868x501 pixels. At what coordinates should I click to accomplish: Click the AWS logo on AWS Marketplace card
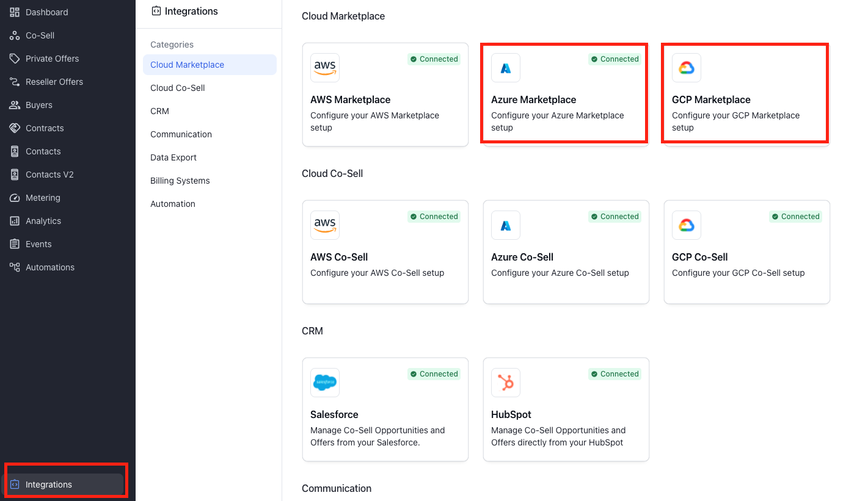(325, 68)
